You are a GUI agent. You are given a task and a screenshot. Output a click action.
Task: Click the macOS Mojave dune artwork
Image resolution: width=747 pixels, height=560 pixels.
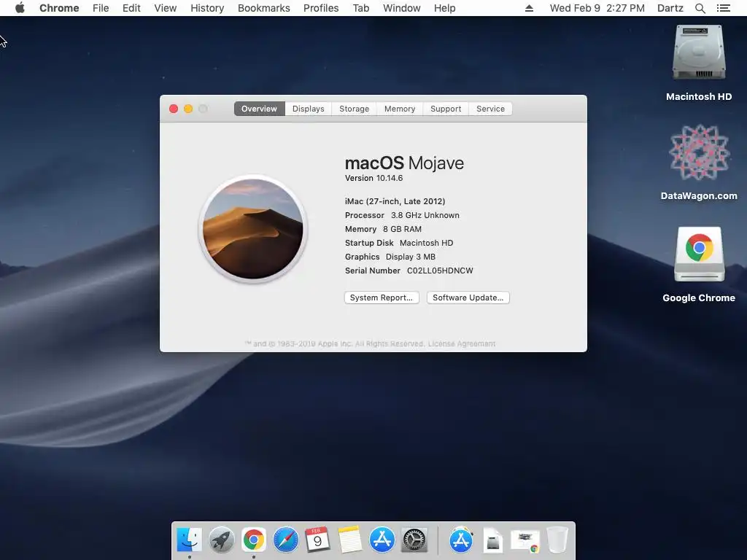click(x=253, y=229)
